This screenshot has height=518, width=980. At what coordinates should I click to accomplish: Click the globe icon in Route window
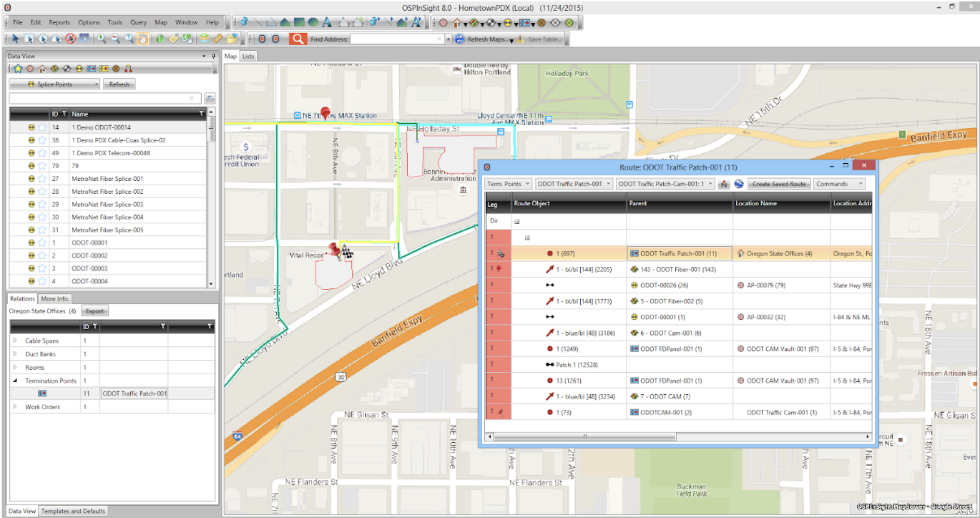[739, 184]
